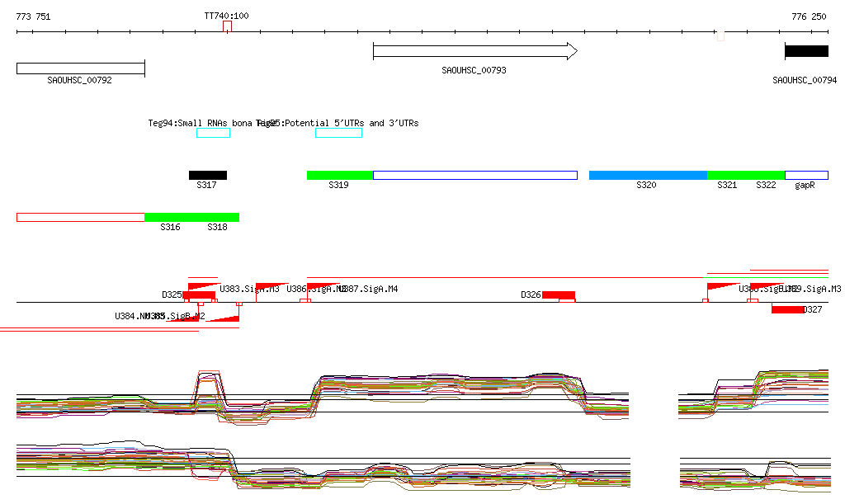
Task: Click the green S321 segment
Action: pos(728,175)
